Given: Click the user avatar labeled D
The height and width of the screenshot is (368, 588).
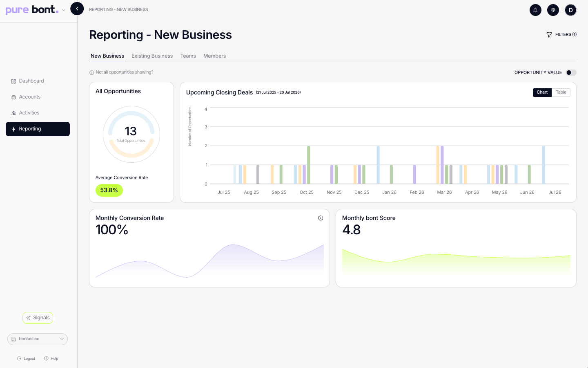Looking at the screenshot, I should coord(570,10).
